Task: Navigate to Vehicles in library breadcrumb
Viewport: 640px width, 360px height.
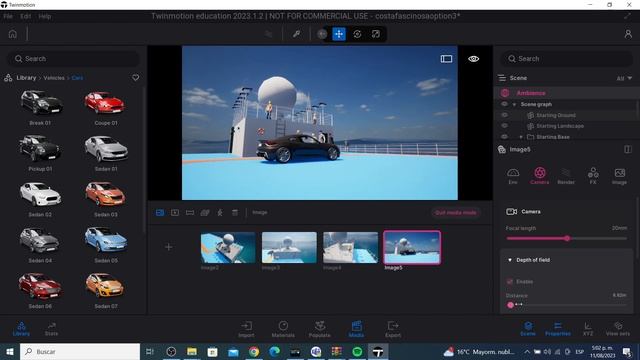Action: click(54, 78)
